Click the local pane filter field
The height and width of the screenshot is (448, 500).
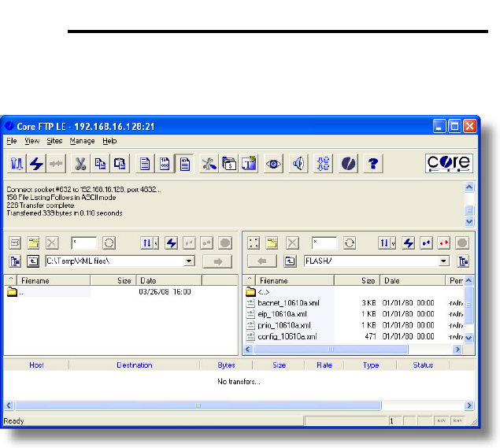click(x=84, y=243)
